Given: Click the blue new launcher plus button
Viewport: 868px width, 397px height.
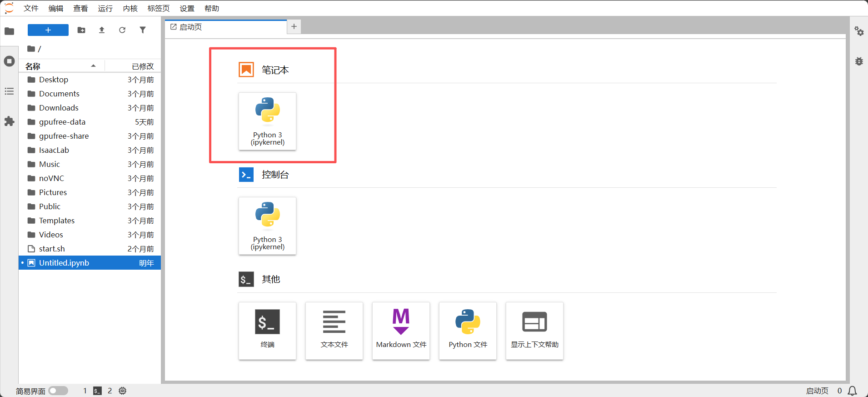Looking at the screenshot, I should point(48,30).
